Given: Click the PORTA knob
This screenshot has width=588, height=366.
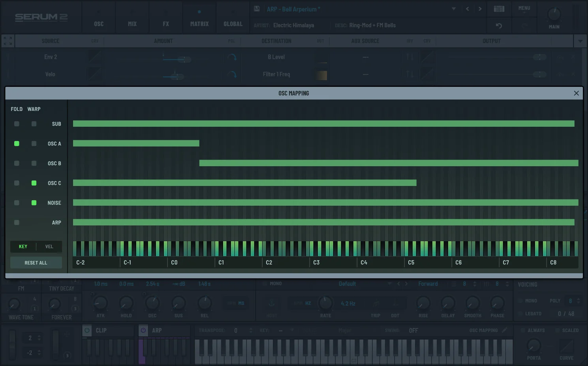Looking at the screenshot, I should 534,346.
